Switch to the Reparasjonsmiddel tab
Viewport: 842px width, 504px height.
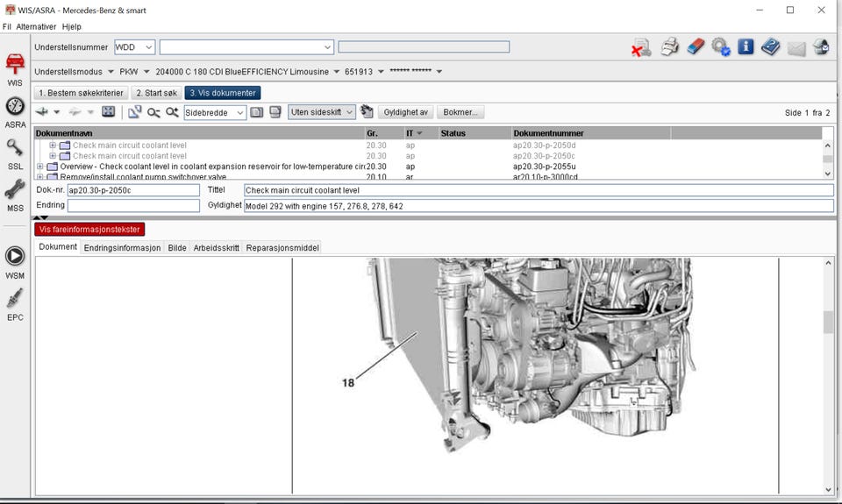(282, 247)
